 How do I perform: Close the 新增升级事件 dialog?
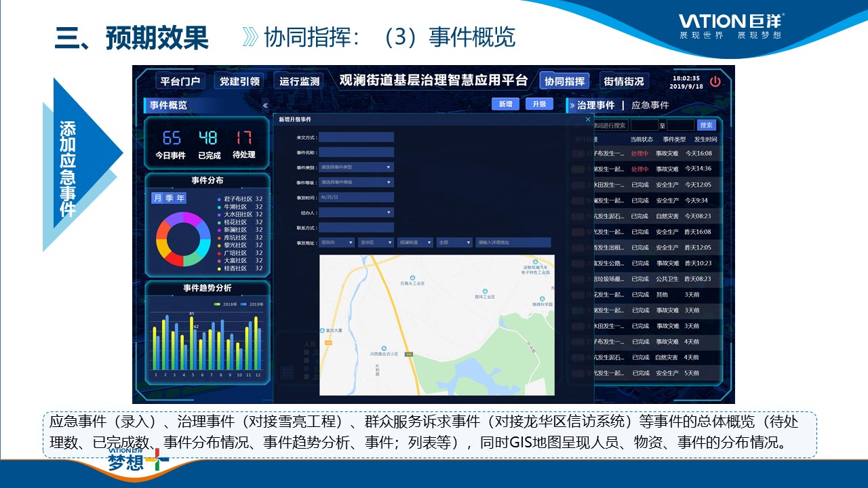pyautogui.click(x=588, y=119)
